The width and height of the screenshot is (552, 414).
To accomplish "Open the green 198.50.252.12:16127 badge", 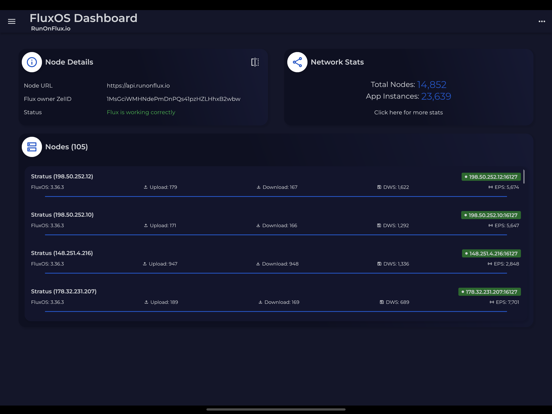I will [491, 177].
